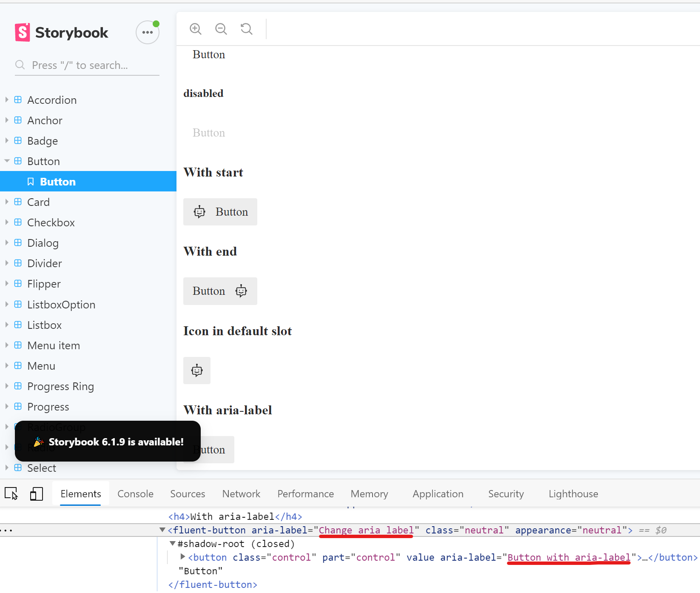Click the plain Button at top of canvas
This screenshot has width=700, height=593.
point(209,54)
